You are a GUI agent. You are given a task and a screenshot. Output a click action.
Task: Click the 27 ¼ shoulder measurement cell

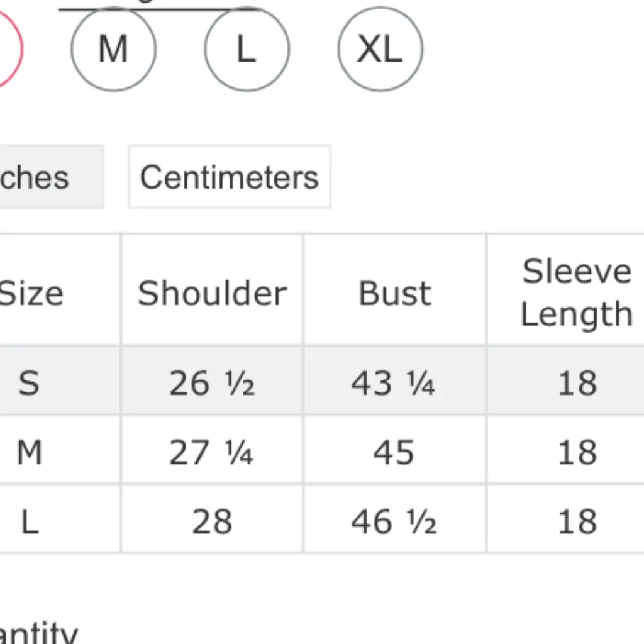click(212, 452)
